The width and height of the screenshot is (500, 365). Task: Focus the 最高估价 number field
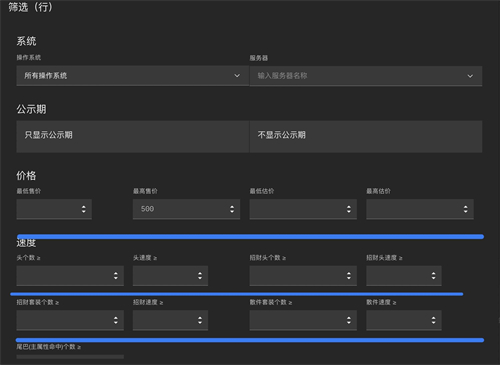point(420,209)
